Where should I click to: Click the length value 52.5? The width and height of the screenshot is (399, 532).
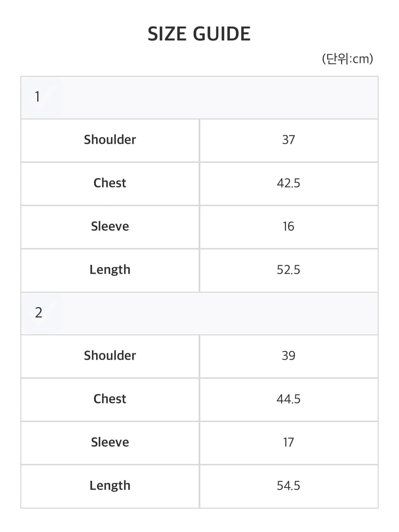pyautogui.click(x=288, y=270)
